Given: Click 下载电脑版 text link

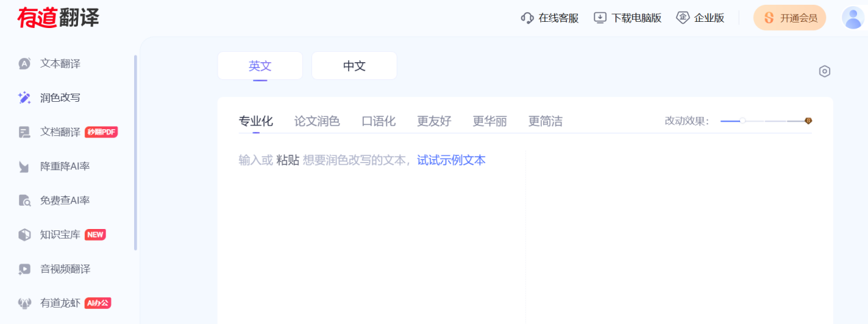Looking at the screenshot, I should click(636, 18).
